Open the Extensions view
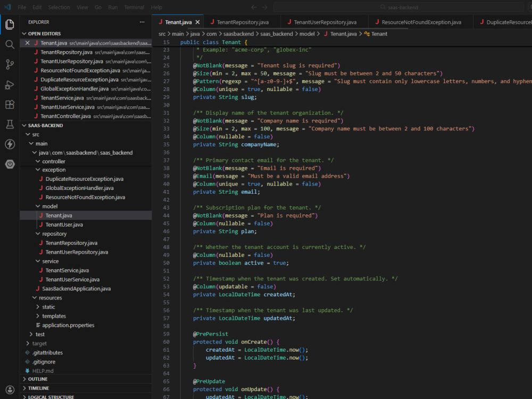Screen dimensions: 532x399 [x=10, y=104]
